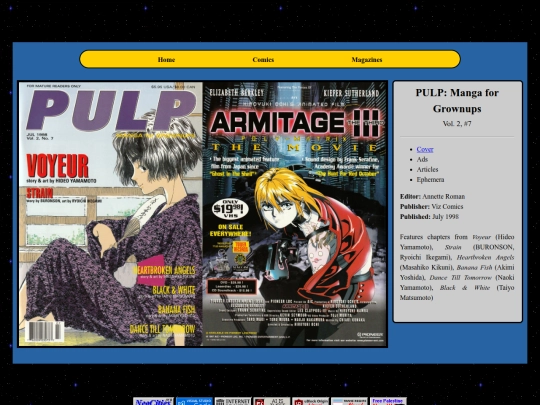Select the Articles list item

[x=427, y=169]
